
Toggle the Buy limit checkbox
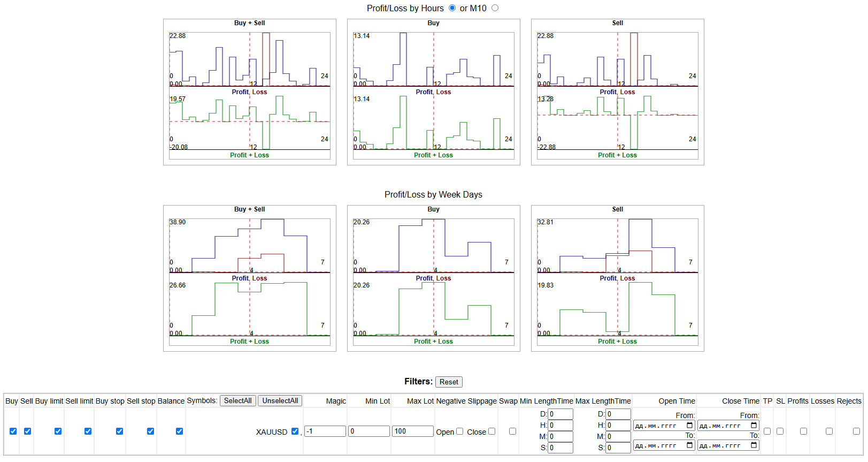[58, 431]
